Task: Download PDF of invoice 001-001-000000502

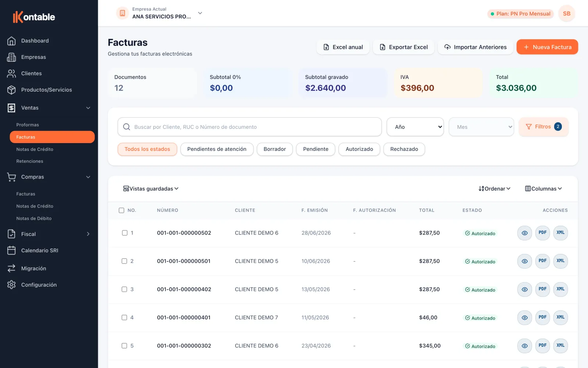Action: pyautogui.click(x=542, y=233)
